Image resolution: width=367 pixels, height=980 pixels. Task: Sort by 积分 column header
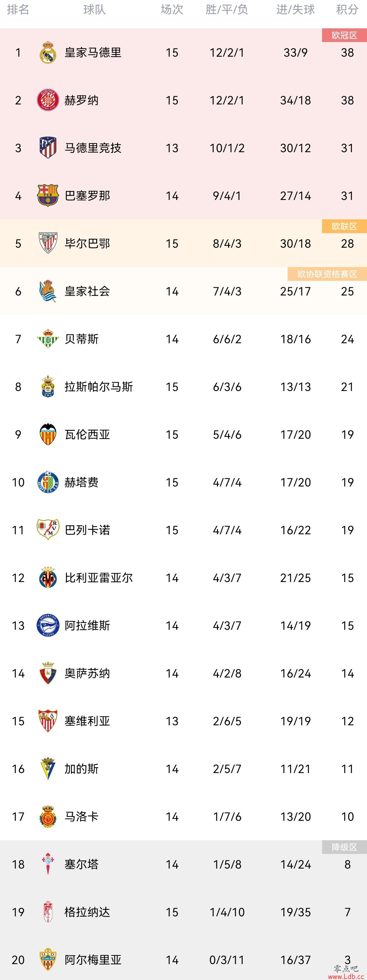coord(347,10)
